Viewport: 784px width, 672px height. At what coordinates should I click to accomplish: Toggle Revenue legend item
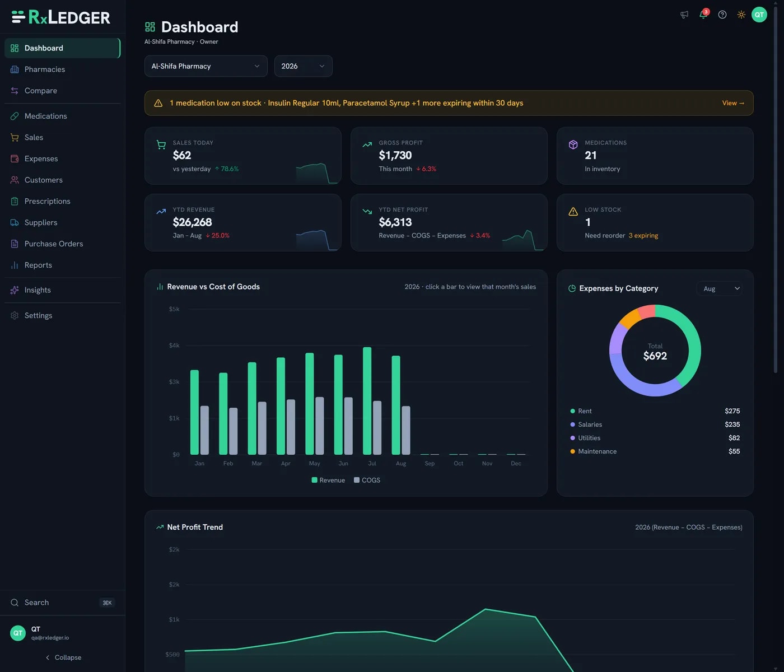click(328, 480)
